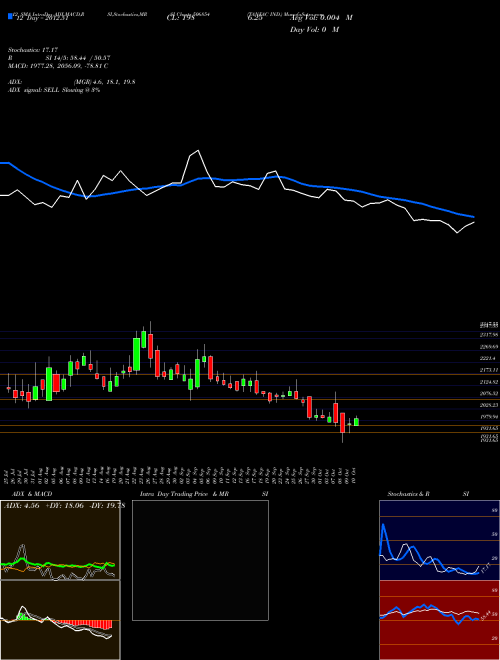
Task: Click the 1979.98 price axis label
Action: (489, 417)
